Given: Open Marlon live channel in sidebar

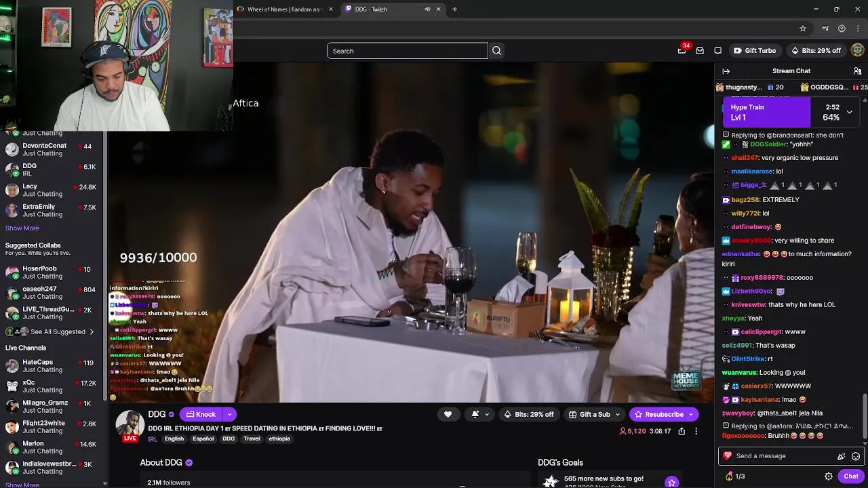Looking at the screenshot, I should coord(52,447).
